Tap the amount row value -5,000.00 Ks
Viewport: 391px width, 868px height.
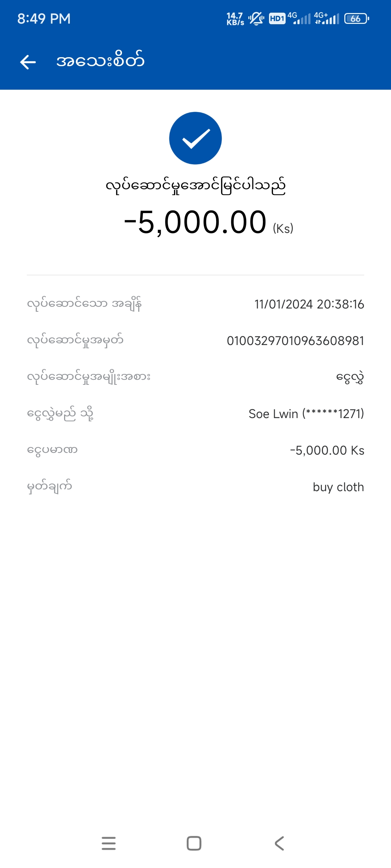click(327, 450)
